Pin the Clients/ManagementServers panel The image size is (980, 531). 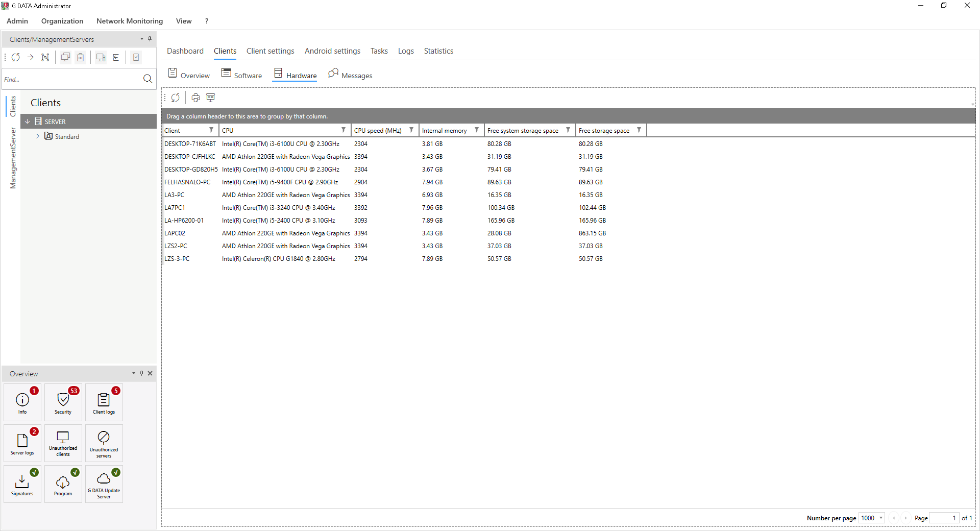(x=150, y=39)
